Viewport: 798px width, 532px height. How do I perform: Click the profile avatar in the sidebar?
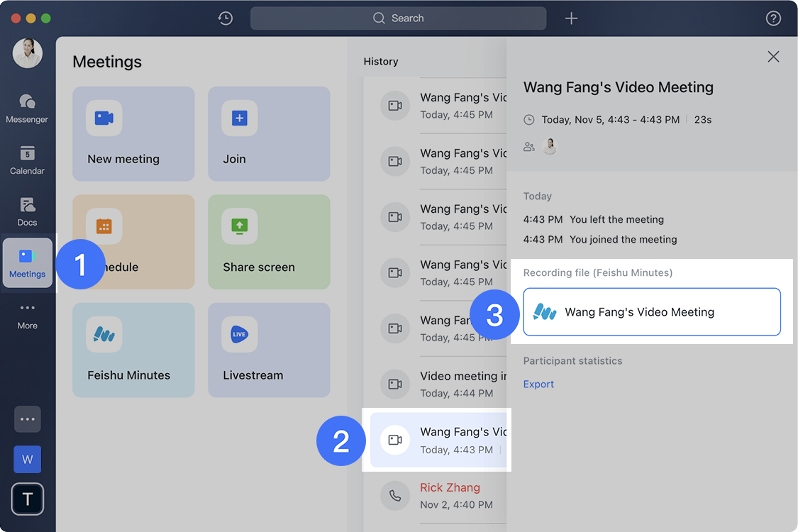tap(28, 53)
